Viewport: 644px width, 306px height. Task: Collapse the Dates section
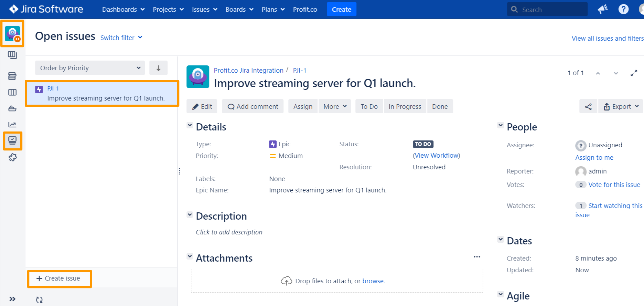click(501, 239)
